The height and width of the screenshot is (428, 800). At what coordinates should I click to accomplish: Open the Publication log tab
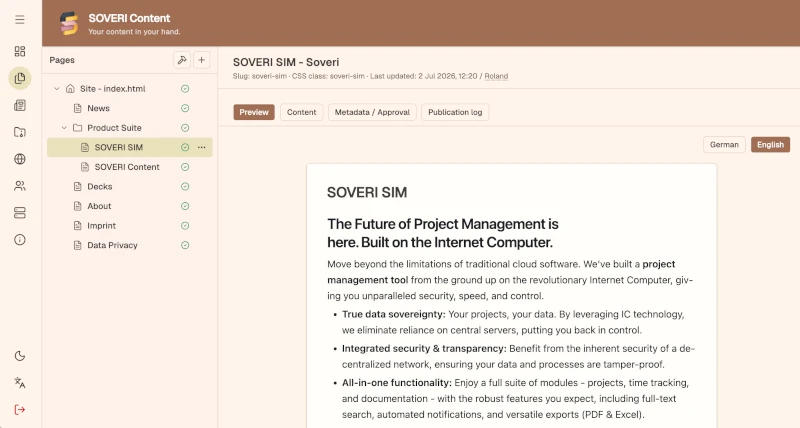(455, 112)
